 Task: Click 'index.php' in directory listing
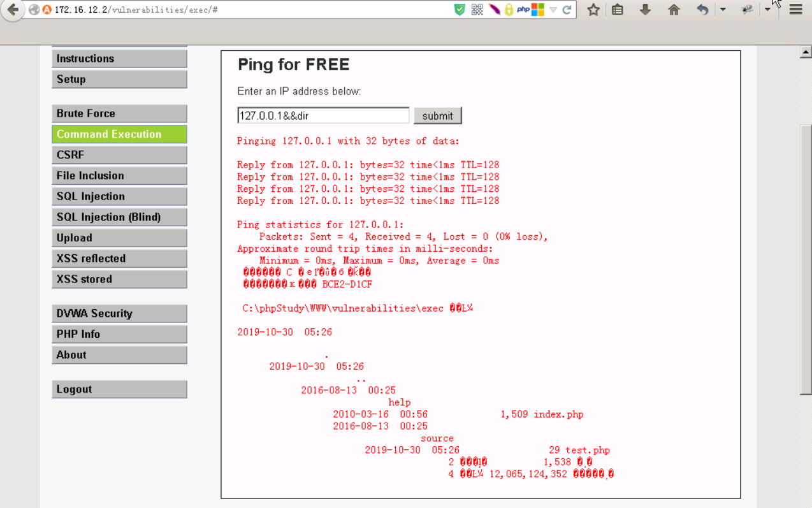pos(558,414)
